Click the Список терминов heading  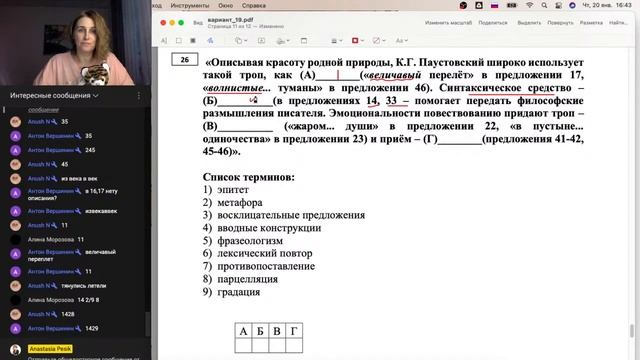pos(249,177)
